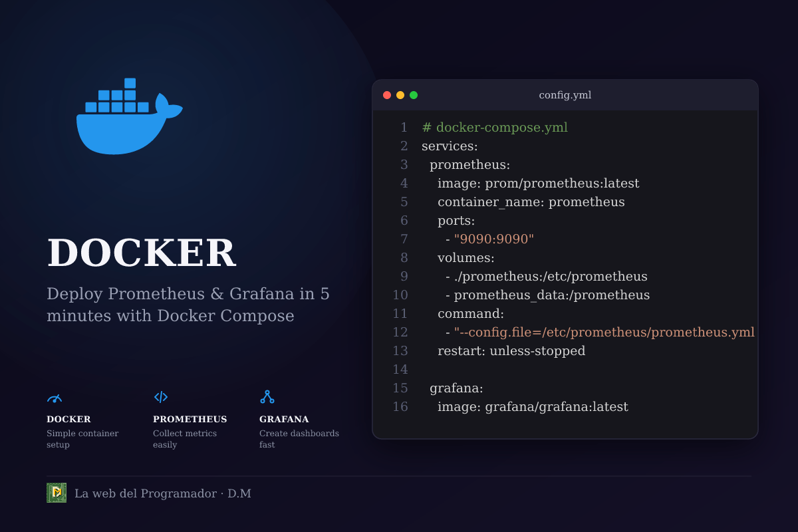The width and height of the screenshot is (798, 532).
Task: Click the '# docker-compose.yml' comment line
Action: point(495,128)
